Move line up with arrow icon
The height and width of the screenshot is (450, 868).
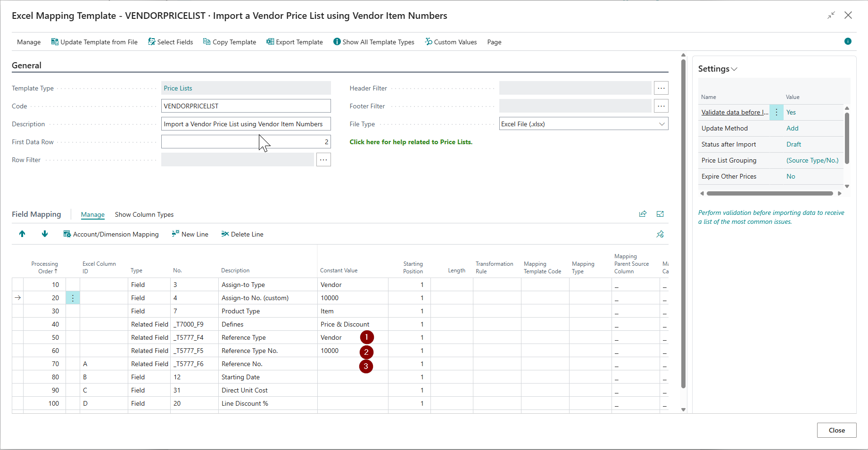click(x=22, y=234)
